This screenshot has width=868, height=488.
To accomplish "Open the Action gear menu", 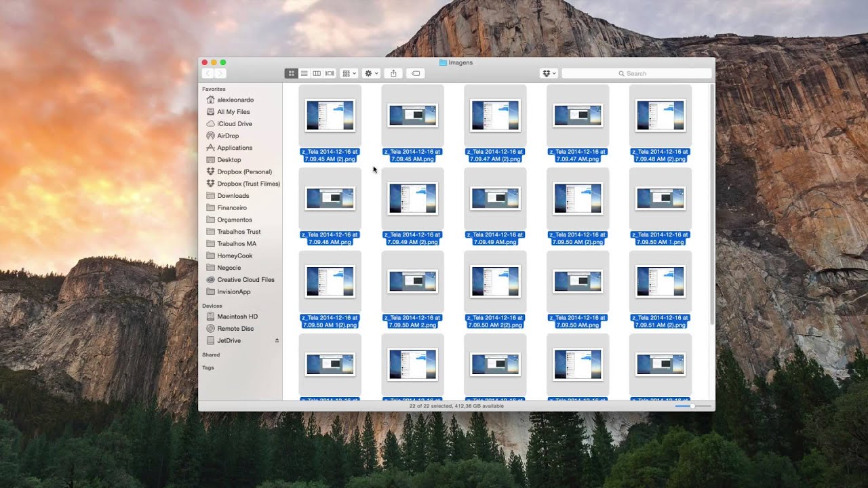I will 371,73.
